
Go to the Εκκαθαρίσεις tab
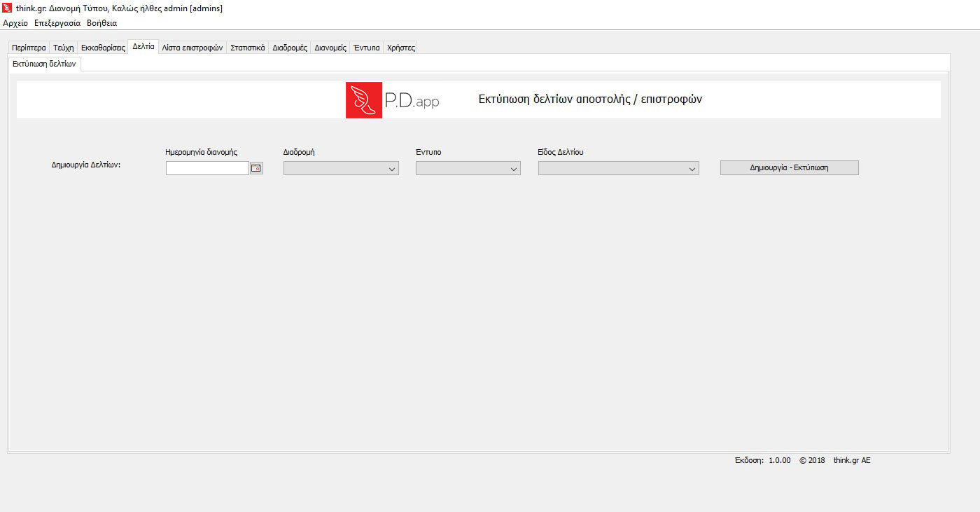point(103,48)
